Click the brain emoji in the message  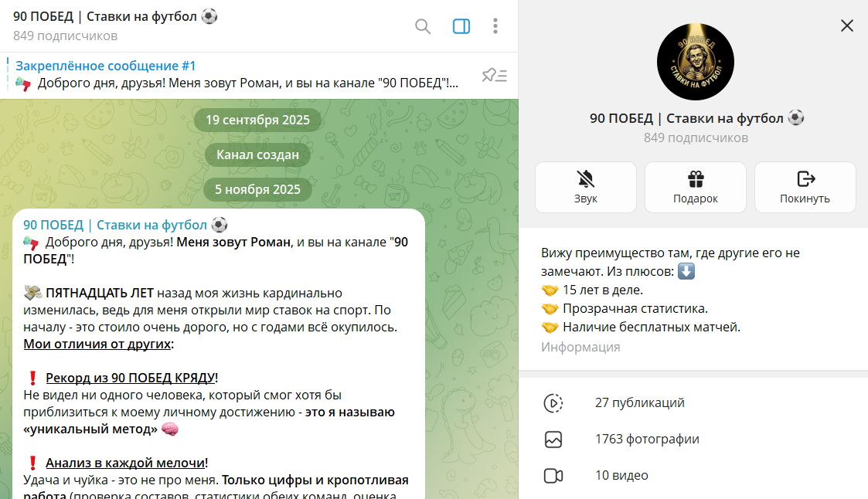(170, 429)
